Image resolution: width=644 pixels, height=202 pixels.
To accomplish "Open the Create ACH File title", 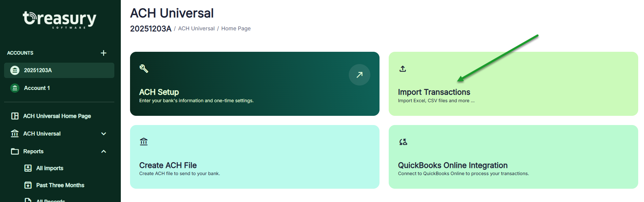I will [168, 165].
